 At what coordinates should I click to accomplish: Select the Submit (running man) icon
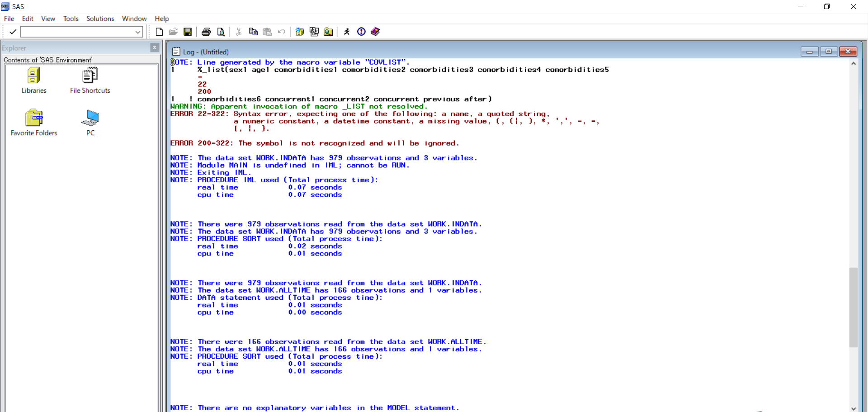(347, 32)
